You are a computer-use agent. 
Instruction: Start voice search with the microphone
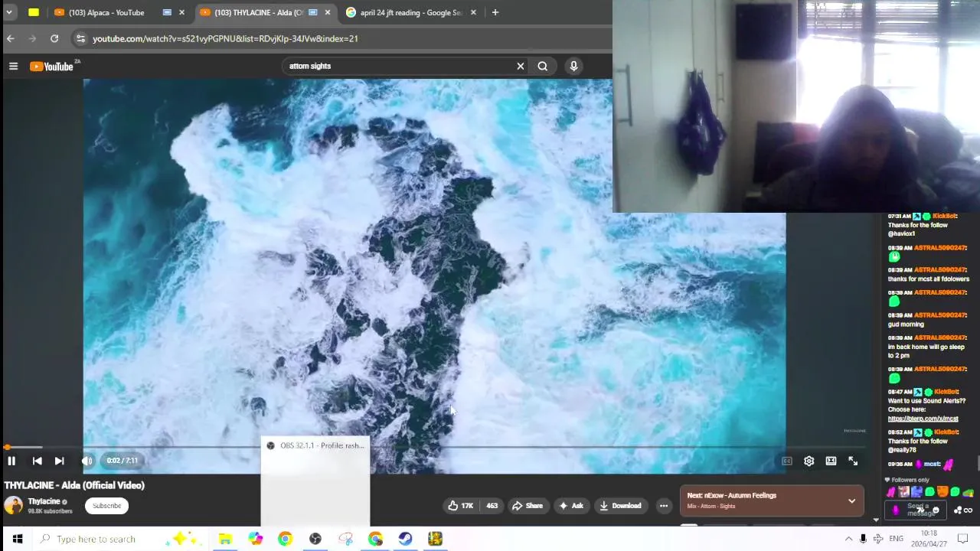pos(573,66)
